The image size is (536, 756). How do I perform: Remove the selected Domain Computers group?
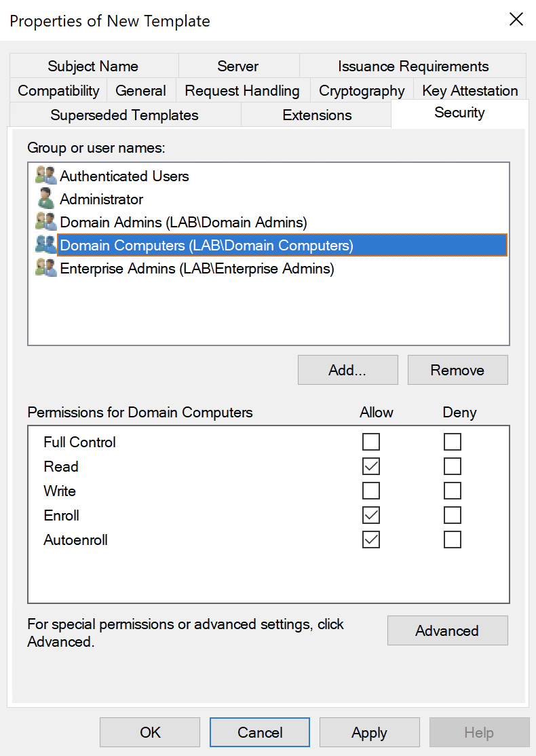pyautogui.click(x=457, y=371)
